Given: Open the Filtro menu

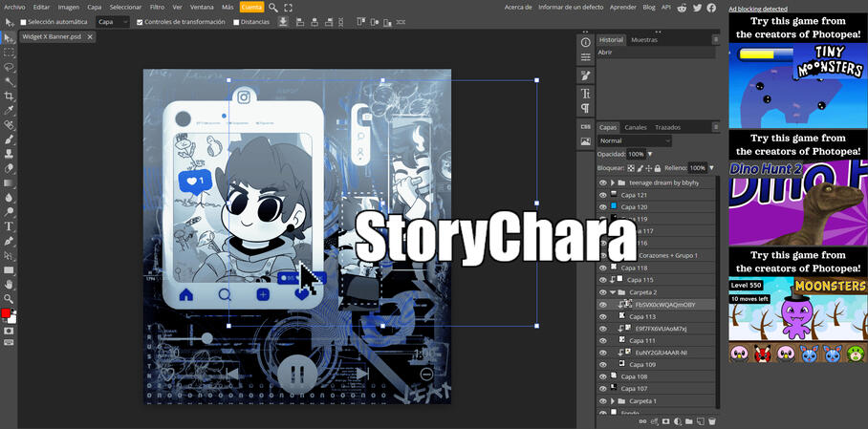Looking at the screenshot, I should pos(157,7).
